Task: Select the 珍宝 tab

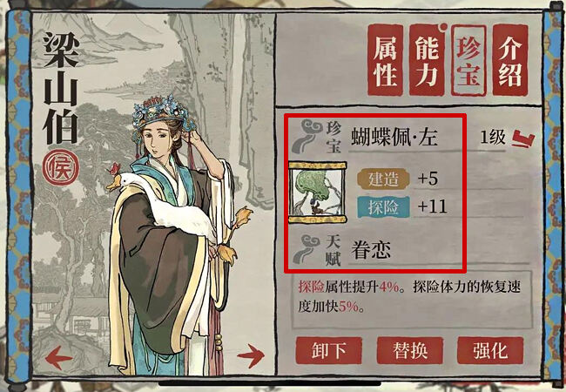Action: tap(468, 60)
